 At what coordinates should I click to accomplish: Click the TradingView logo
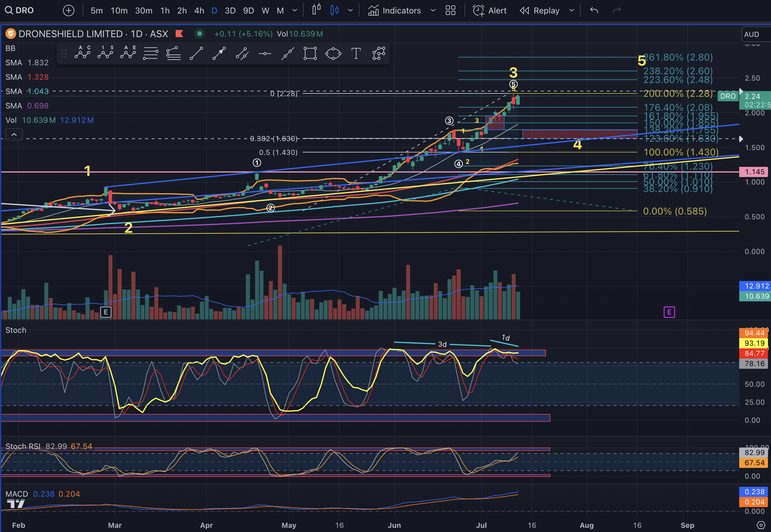pyautogui.click(x=16, y=504)
